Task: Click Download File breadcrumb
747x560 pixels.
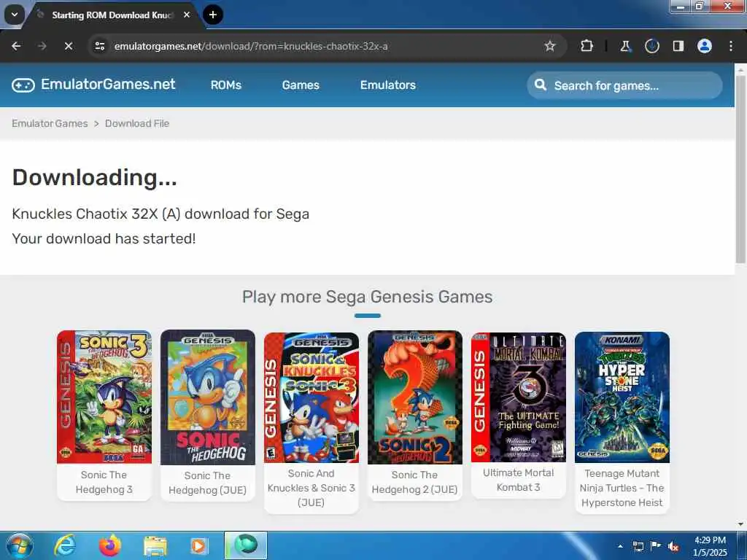Action: (137, 123)
